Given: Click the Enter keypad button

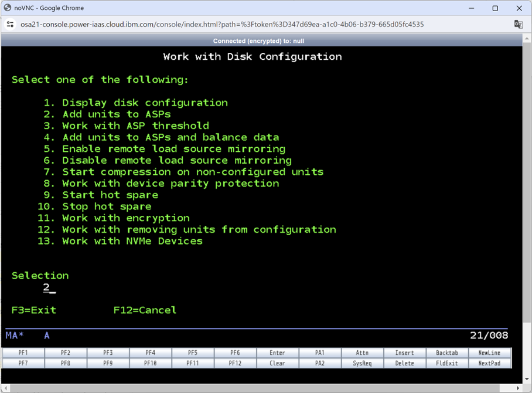Looking at the screenshot, I should (x=278, y=353).
